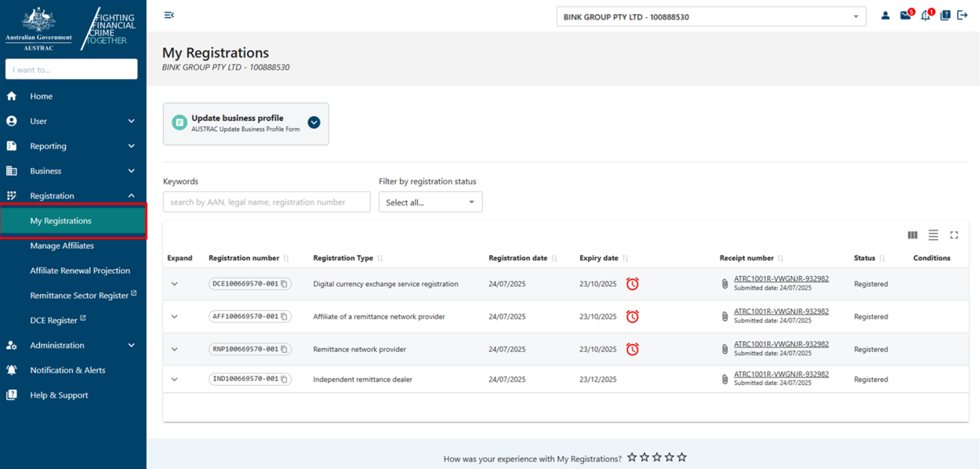Switch the table to column view layout

click(912, 234)
